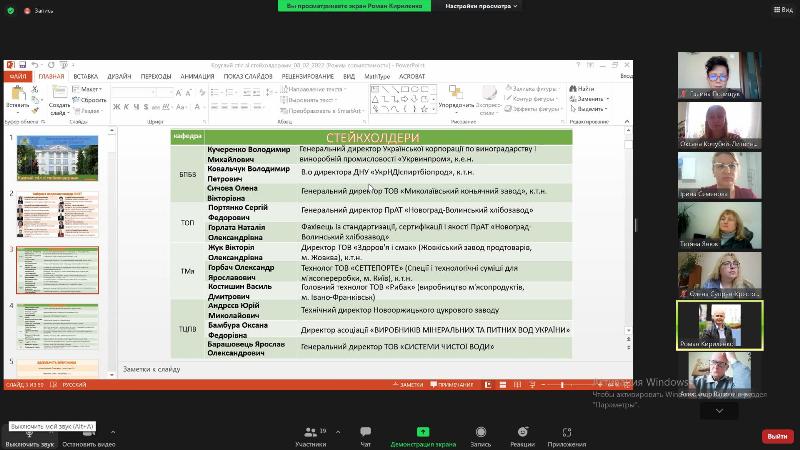Switch to Normal view in the status bar
The height and width of the screenshot is (450, 800).
tap(488, 385)
